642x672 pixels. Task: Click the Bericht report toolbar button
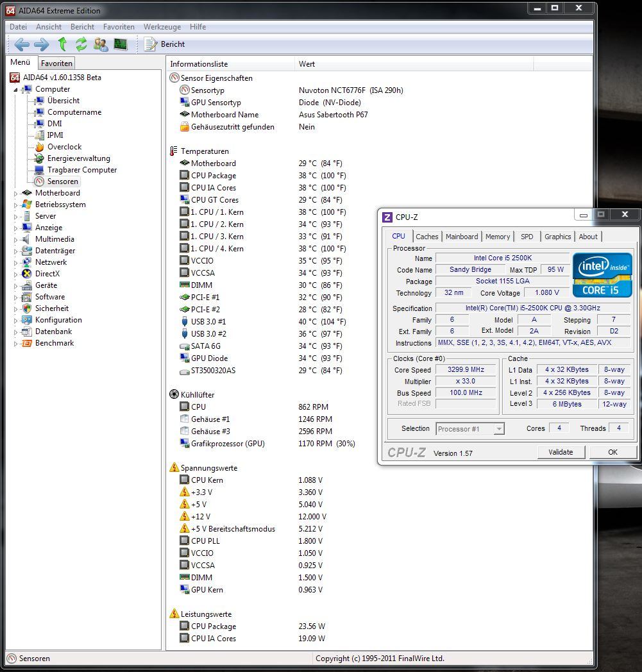tap(165, 44)
